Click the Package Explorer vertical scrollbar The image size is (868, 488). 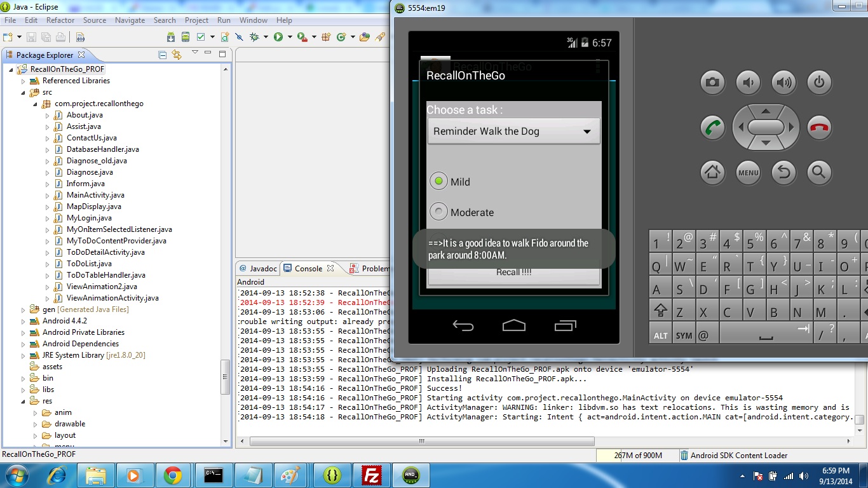225,378
